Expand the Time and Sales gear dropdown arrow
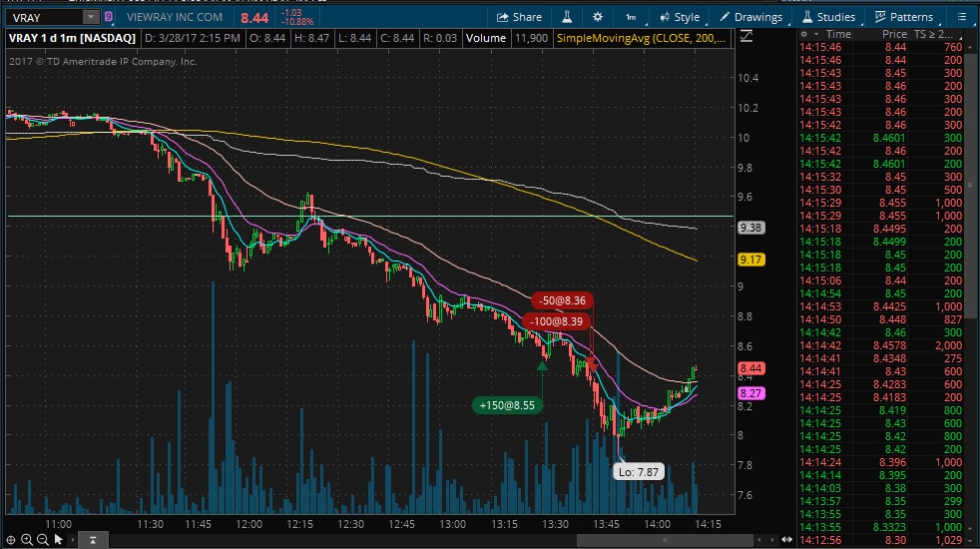The height and width of the screenshot is (549, 980). (x=815, y=34)
